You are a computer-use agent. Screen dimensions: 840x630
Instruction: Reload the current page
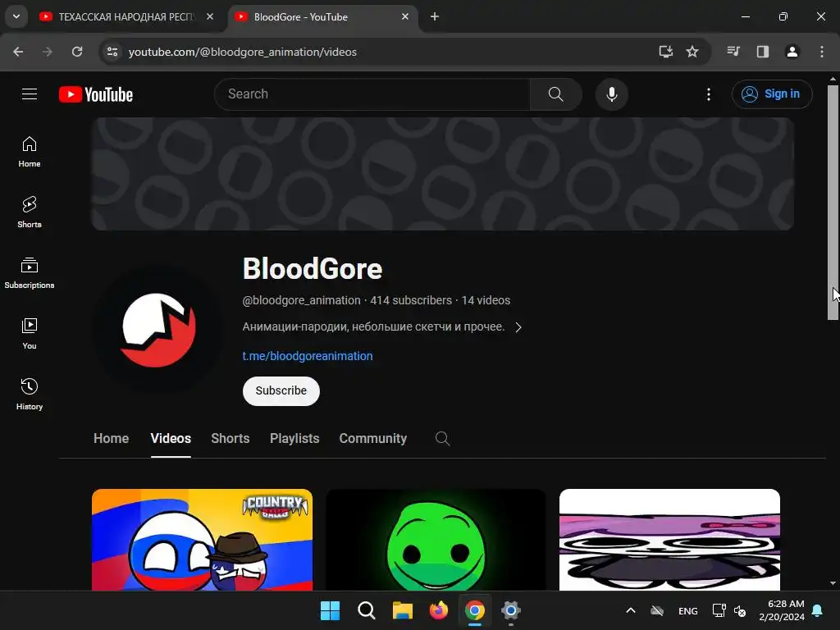tap(77, 52)
